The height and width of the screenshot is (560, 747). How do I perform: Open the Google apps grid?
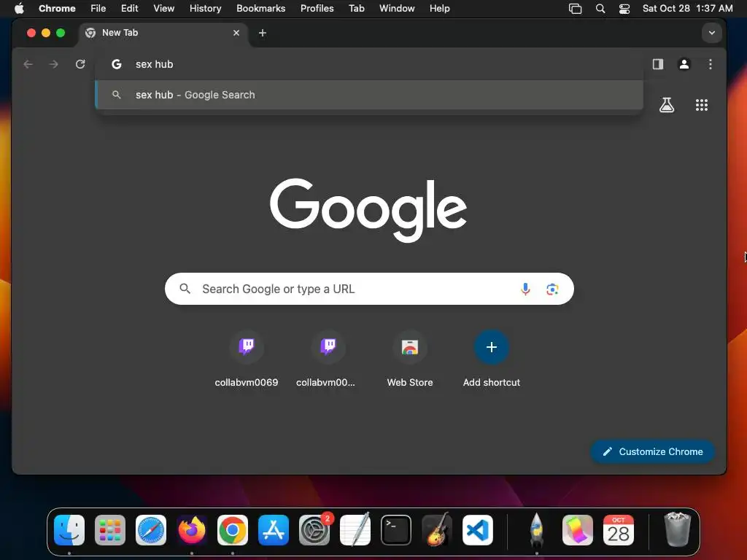tap(702, 105)
